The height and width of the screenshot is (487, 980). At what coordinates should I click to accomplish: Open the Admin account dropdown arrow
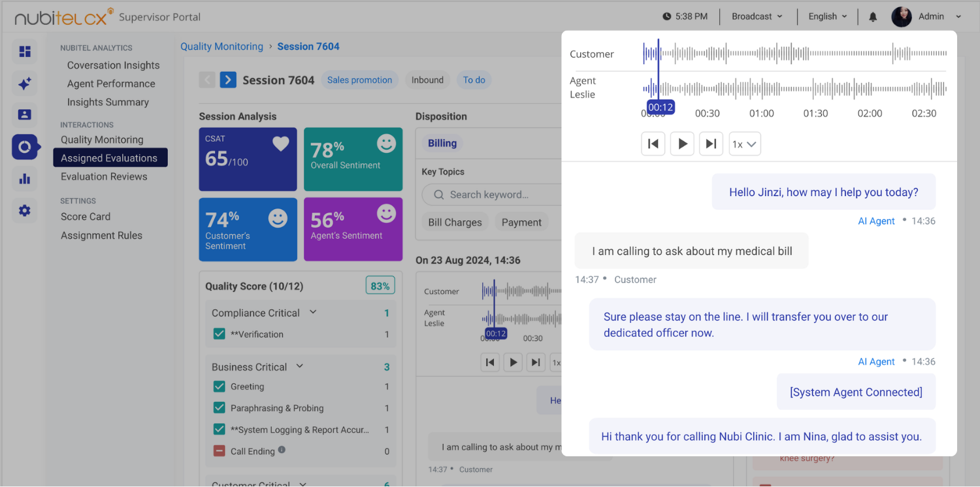pos(958,17)
